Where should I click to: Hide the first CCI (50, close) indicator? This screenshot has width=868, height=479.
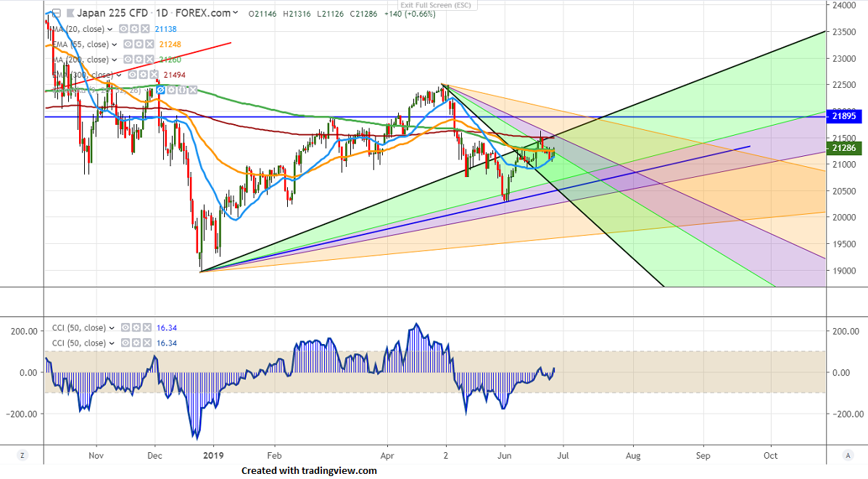(x=125, y=328)
